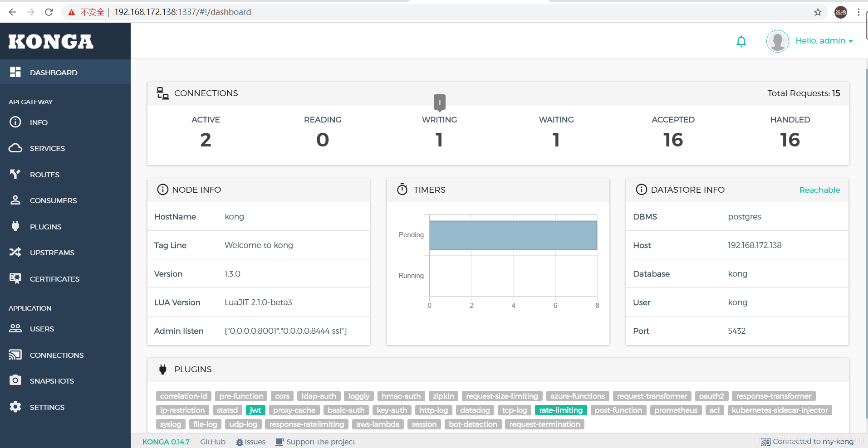This screenshot has height=448, width=868.
Task: Click the Port value 5432
Action: tap(736, 331)
